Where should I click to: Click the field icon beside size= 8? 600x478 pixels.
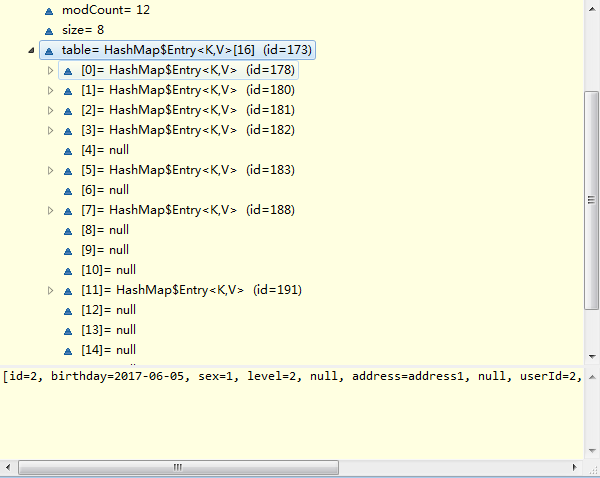tap(49, 31)
